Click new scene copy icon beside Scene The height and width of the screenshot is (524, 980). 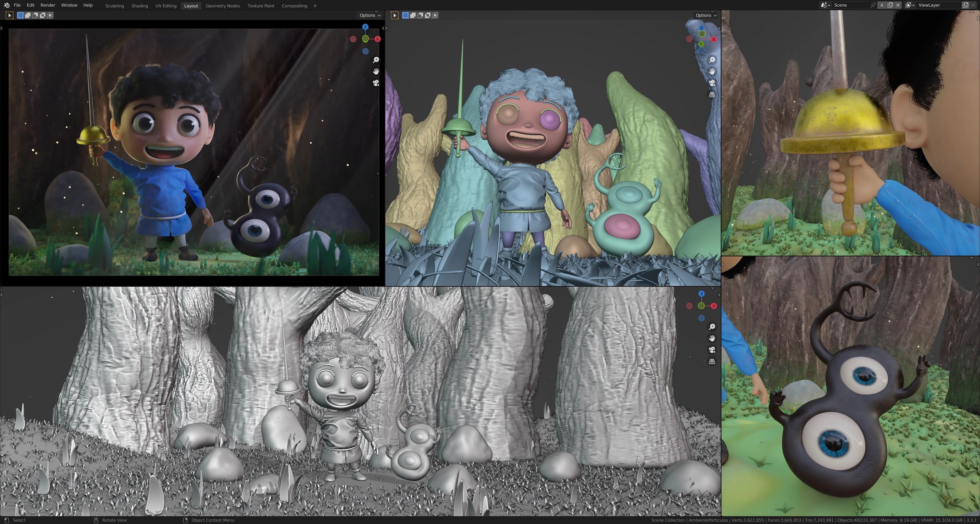click(x=890, y=5)
